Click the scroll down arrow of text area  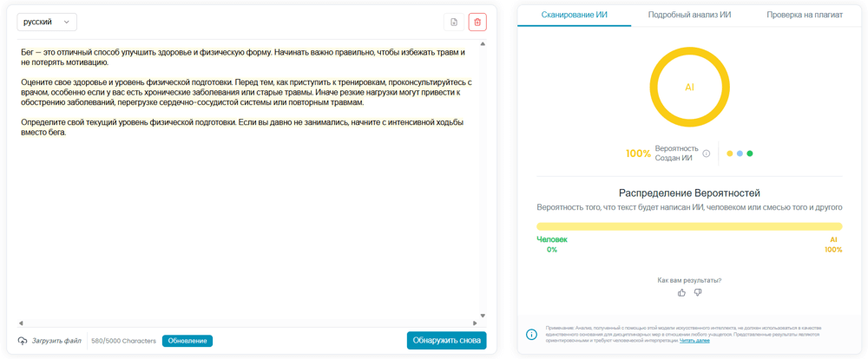[482, 316]
